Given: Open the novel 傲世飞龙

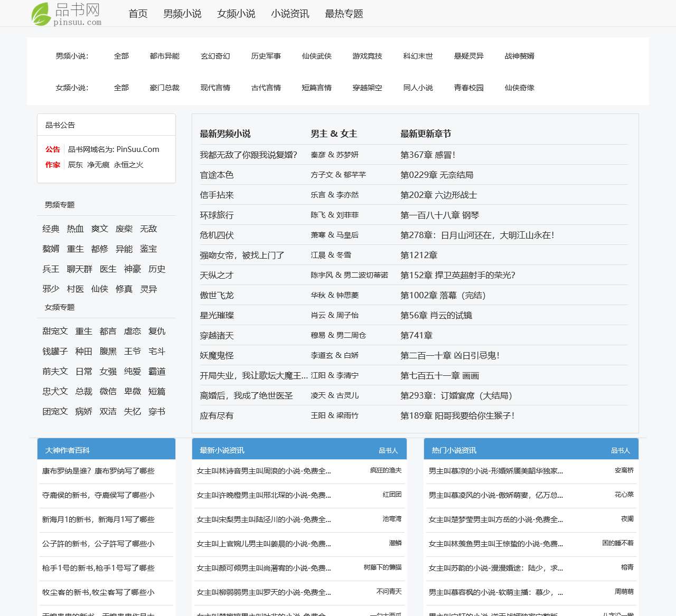Looking at the screenshot, I should (217, 295).
